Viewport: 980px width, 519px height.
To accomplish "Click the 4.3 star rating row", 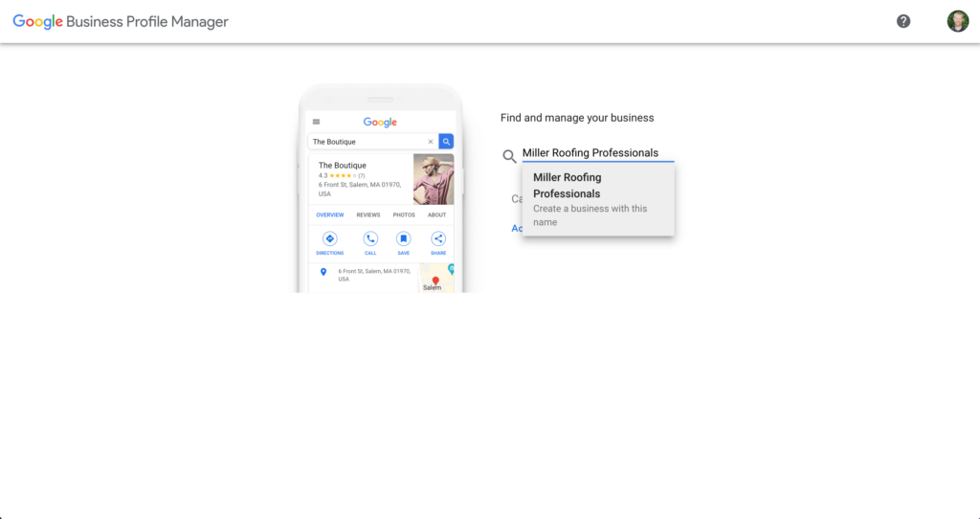I will pyautogui.click(x=342, y=175).
